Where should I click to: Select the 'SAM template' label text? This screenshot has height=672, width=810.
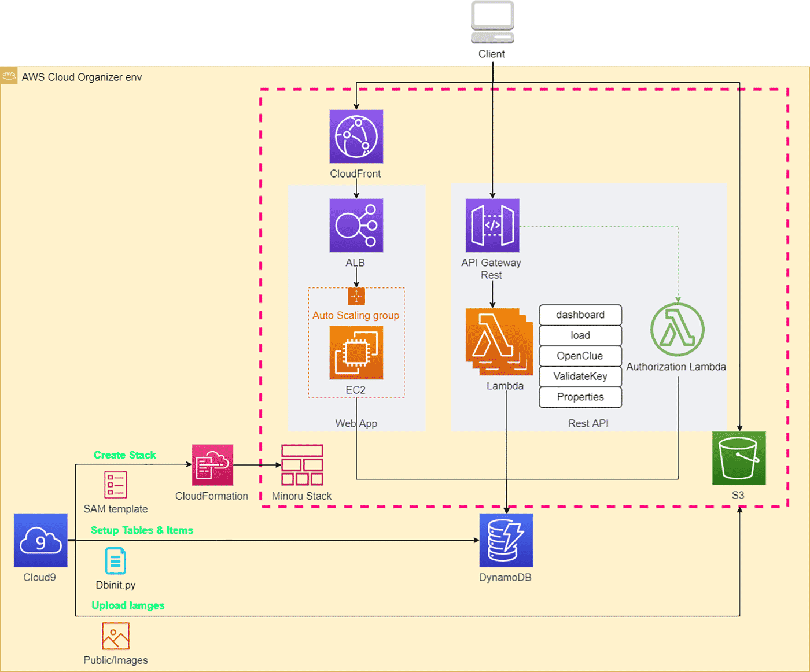116,509
